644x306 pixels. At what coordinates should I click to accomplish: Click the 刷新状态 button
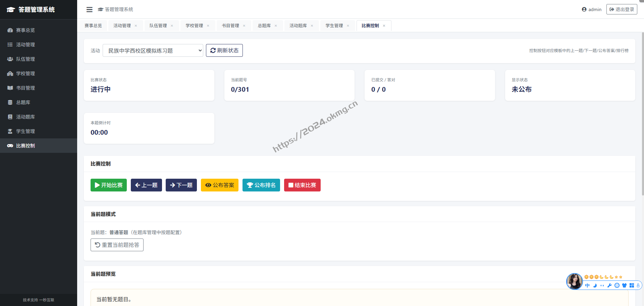(224, 50)
